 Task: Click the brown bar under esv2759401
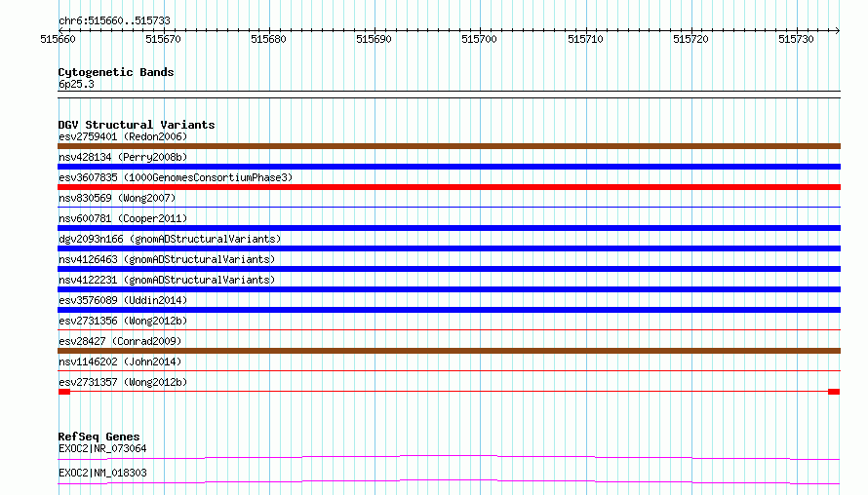[449, 146]
